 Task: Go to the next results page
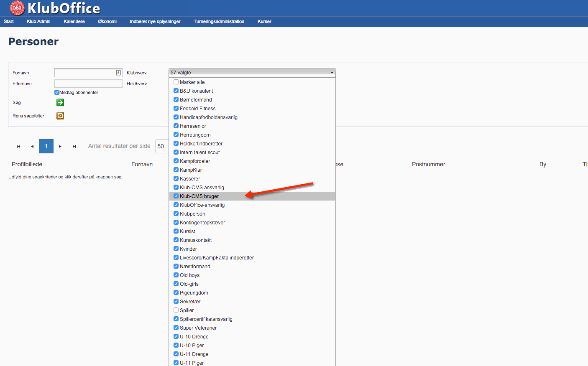click(60, 146)
